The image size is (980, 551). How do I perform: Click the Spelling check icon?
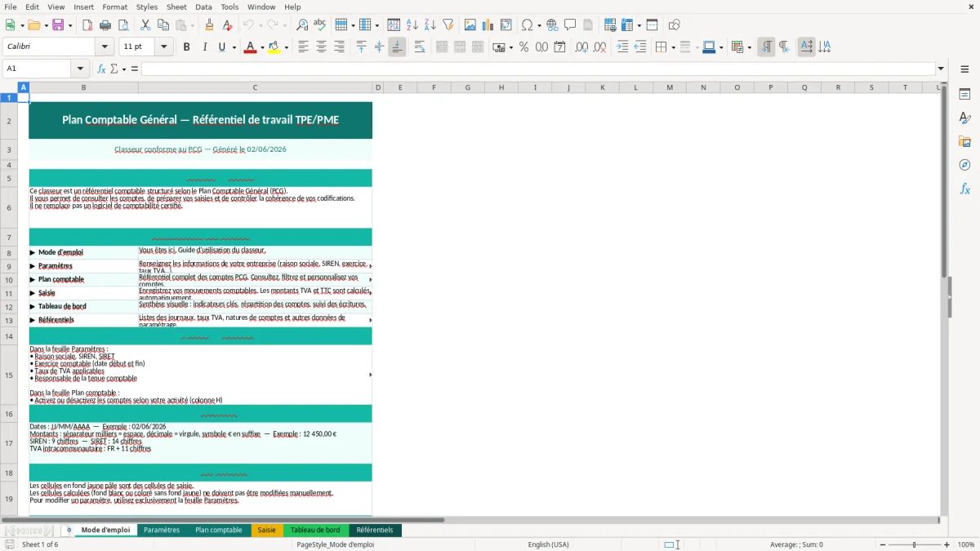pos(319,25)
